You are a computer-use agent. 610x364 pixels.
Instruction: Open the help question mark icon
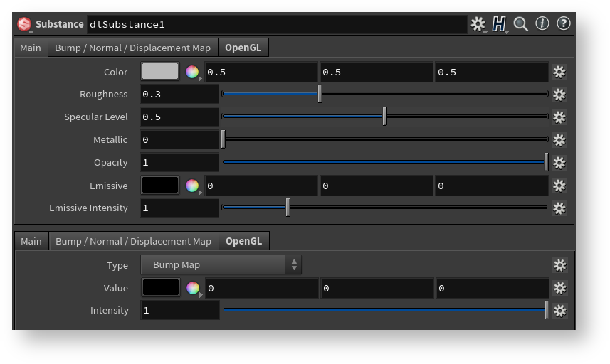coord(564,24)
